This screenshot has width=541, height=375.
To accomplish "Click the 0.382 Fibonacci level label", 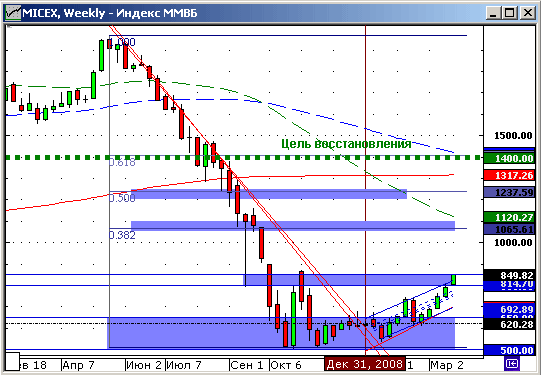I will (122, 235).
